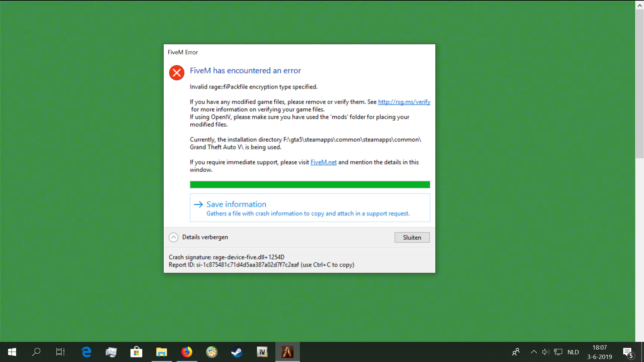Open the OpenIV taskbar icon

pyautogui.click(x=262, y=352)
